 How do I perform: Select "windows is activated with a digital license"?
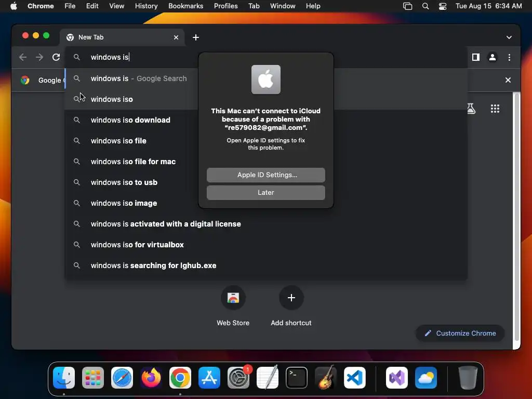tap(266, 224)
